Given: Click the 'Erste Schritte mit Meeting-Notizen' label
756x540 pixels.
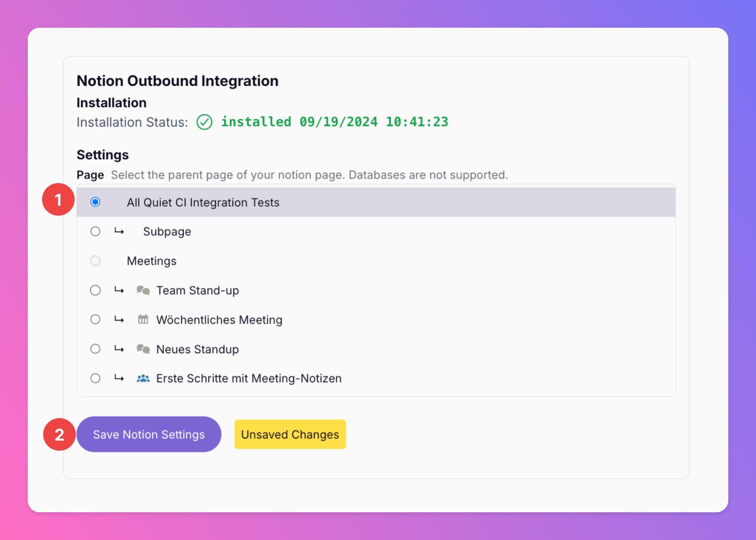Looking at the screenshot, I should [x=249, y=378].
